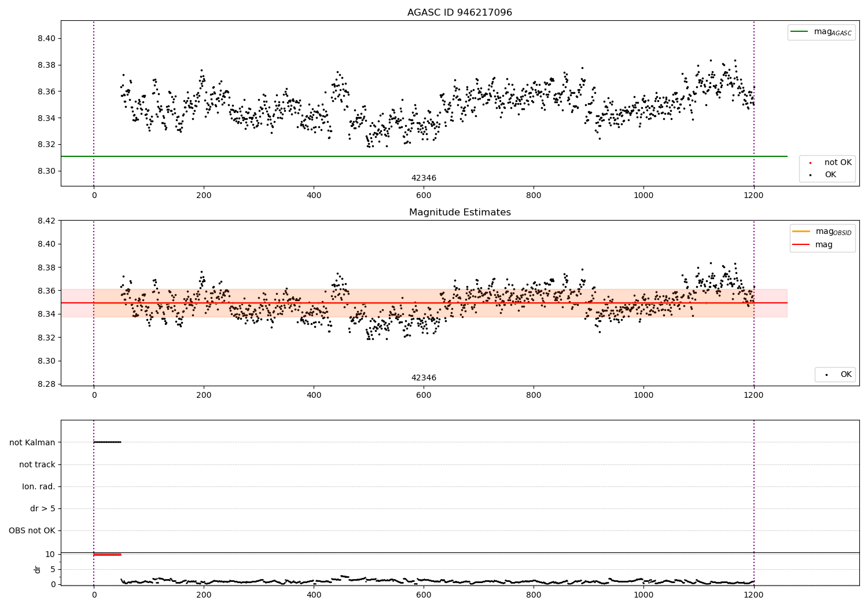Click the black 'not Kalman' data segment
This screenshot has height=608, width=868.
(x=107, y=442)
